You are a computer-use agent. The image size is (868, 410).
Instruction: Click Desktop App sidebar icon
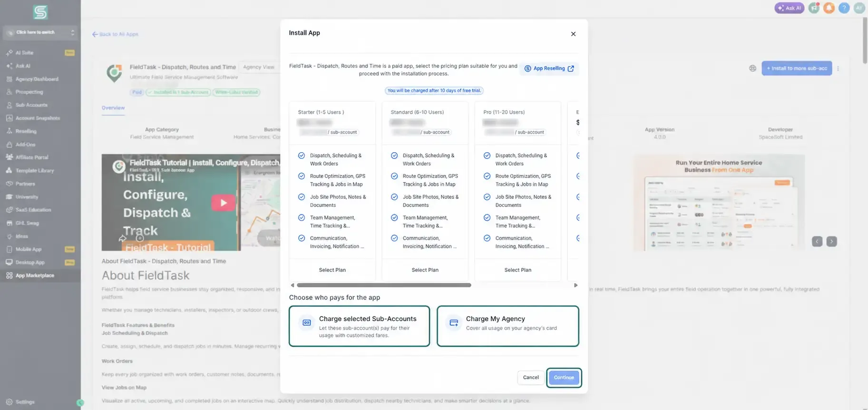[9, 263]
